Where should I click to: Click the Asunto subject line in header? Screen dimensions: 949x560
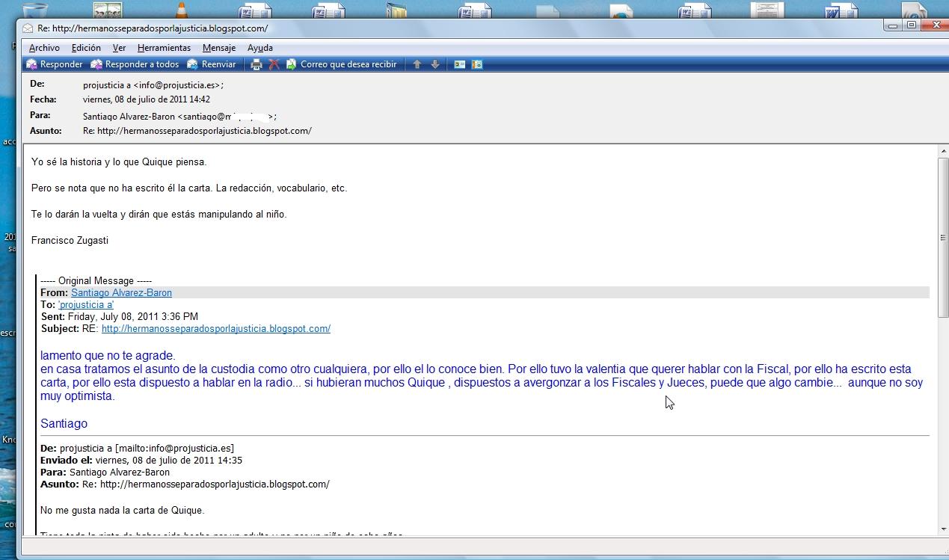197,131
